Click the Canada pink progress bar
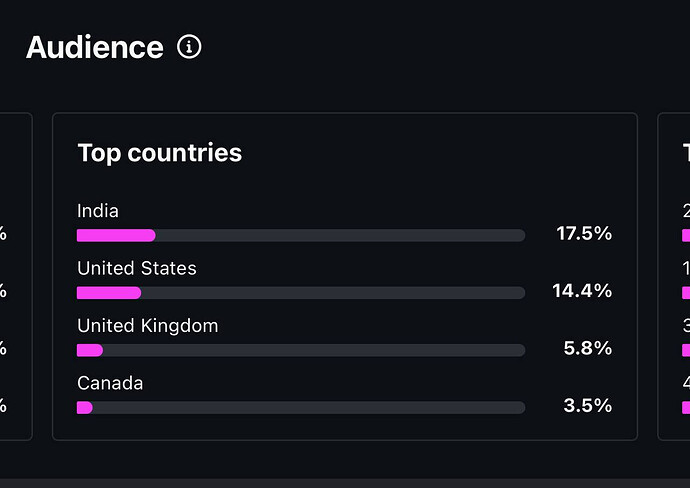This screenshot has width=690, height=488. click(x=85, y=407)
